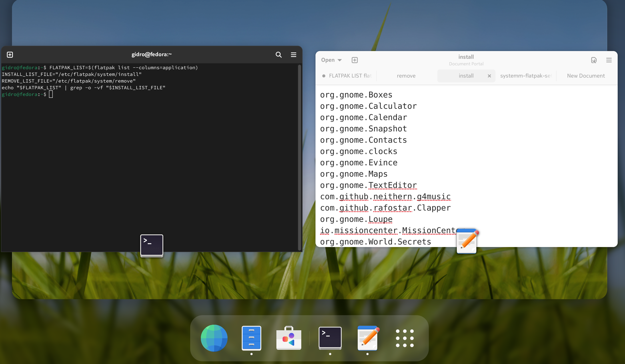
Task: Click the terminal icon below the window thumbnail
Action: point(152,245)
